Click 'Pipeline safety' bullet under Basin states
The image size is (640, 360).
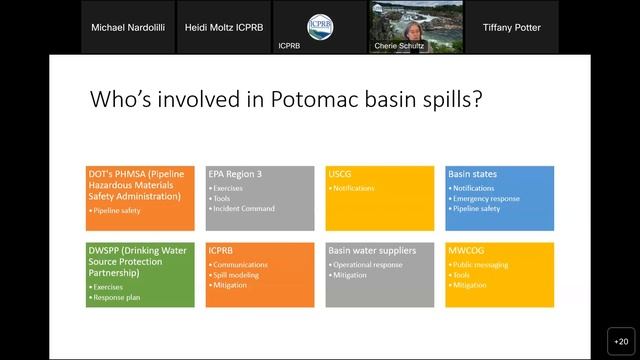tap(476, 209)
